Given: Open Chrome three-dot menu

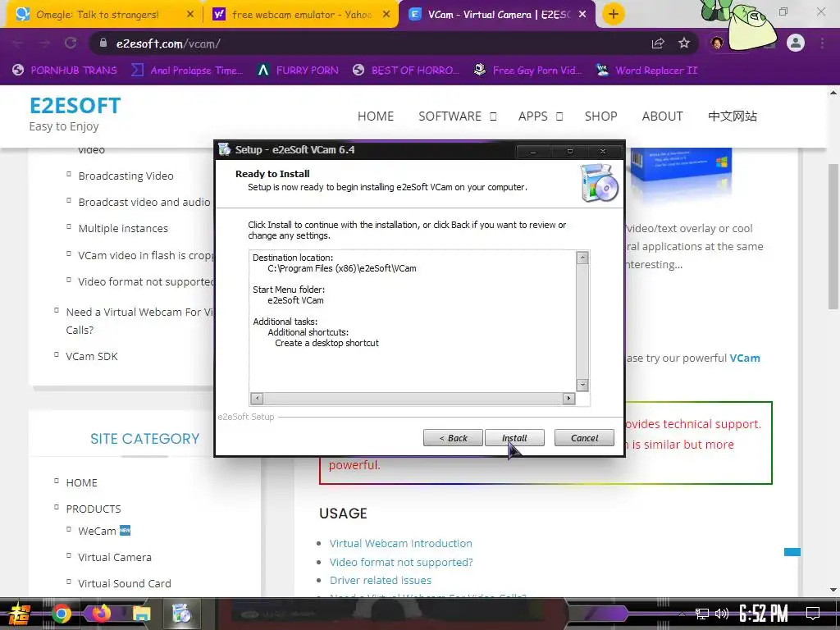Looking at the screenshot, I should (x=822, y=43).
